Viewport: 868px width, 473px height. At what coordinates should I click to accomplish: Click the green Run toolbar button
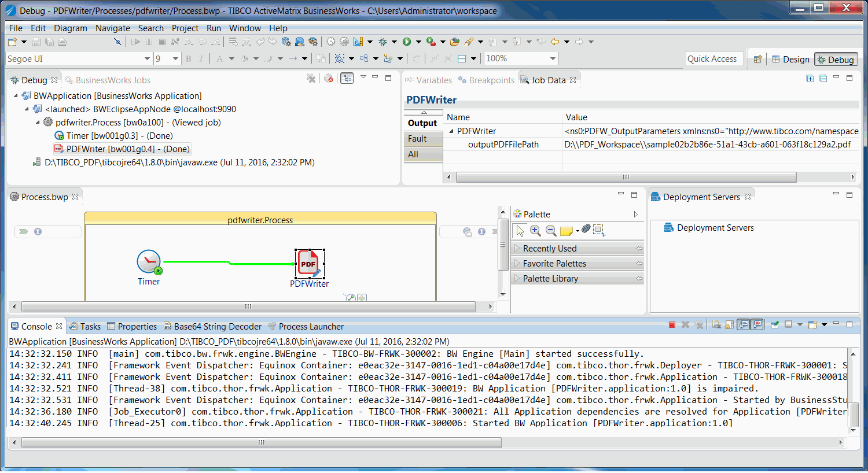tap(407, 42)
